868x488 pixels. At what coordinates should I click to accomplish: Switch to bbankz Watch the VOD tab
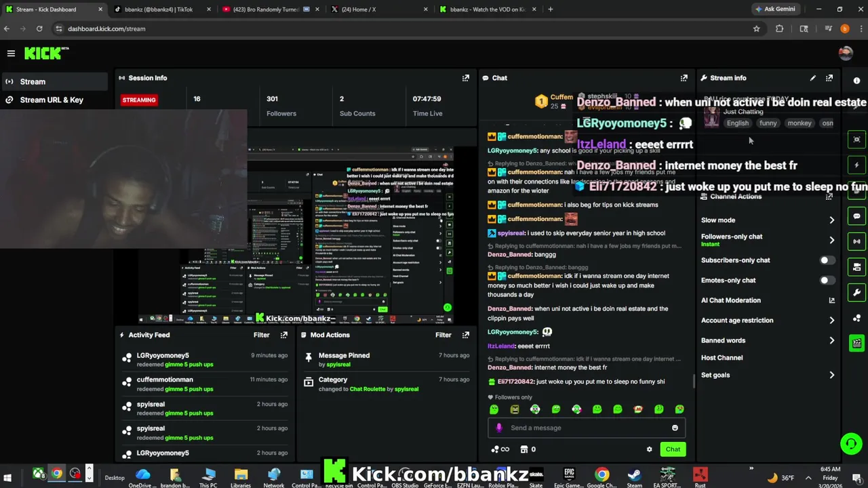point(487,9)
